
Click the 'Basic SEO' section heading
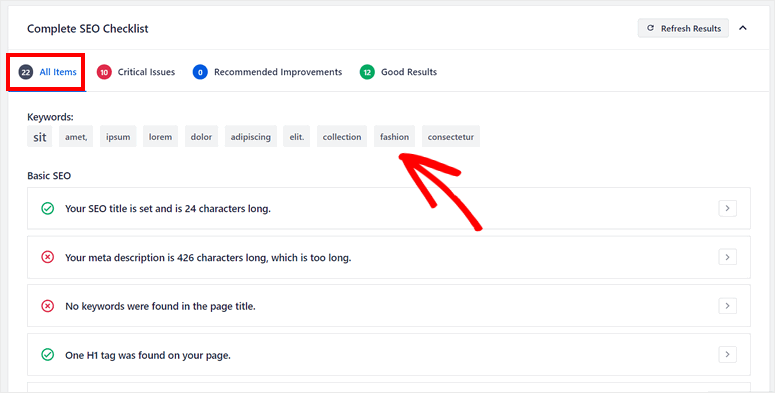(x=49, y=175)
